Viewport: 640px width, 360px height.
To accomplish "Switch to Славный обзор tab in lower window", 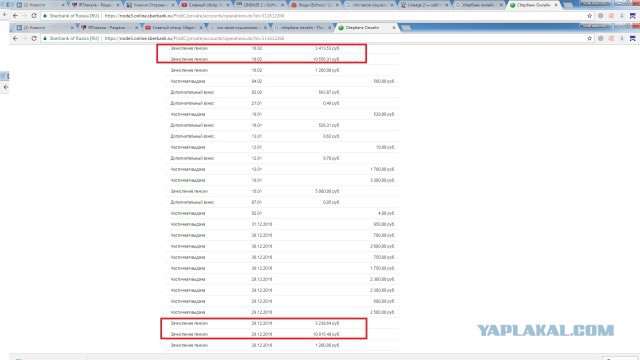I will pyautogui.click(x=173, y=27).
